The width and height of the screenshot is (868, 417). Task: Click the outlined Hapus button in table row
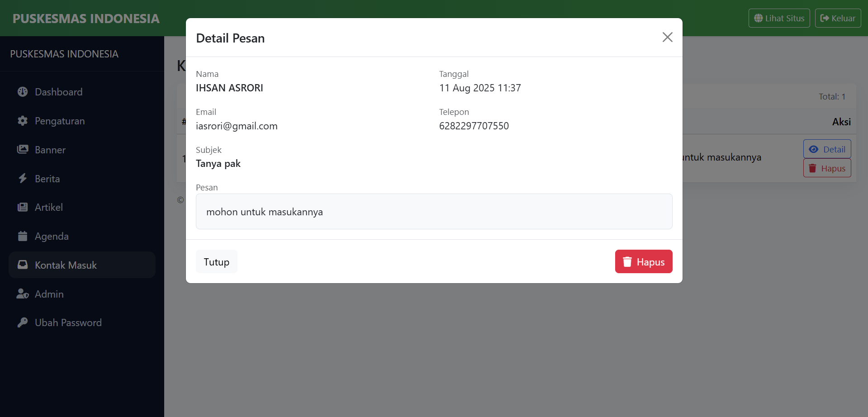[x=827, y=168]
